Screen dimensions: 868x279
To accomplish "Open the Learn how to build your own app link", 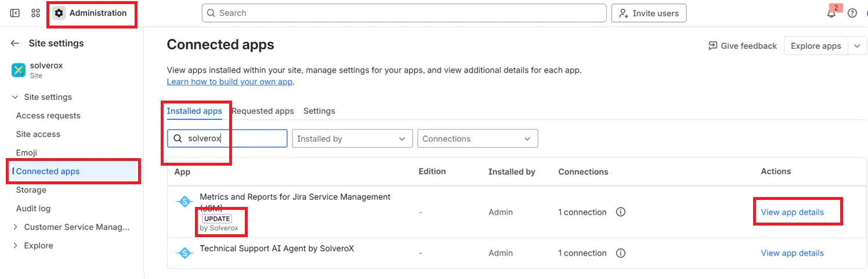I will (x=229, y=82).
